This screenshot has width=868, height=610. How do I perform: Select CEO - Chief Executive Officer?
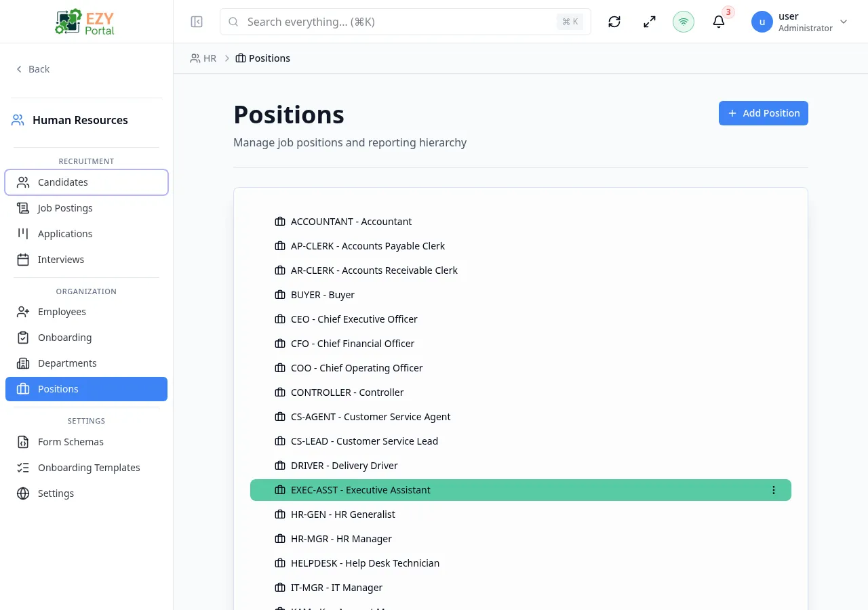521,319
